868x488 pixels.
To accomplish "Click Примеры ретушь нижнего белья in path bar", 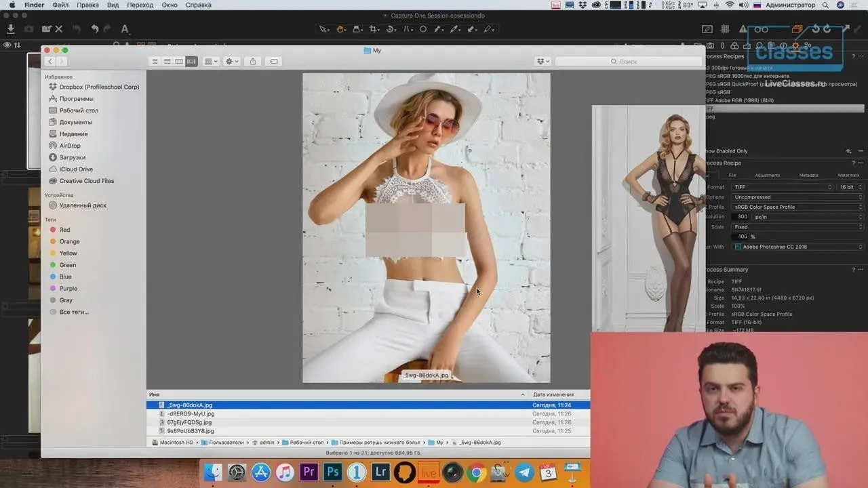I will 379,443.
